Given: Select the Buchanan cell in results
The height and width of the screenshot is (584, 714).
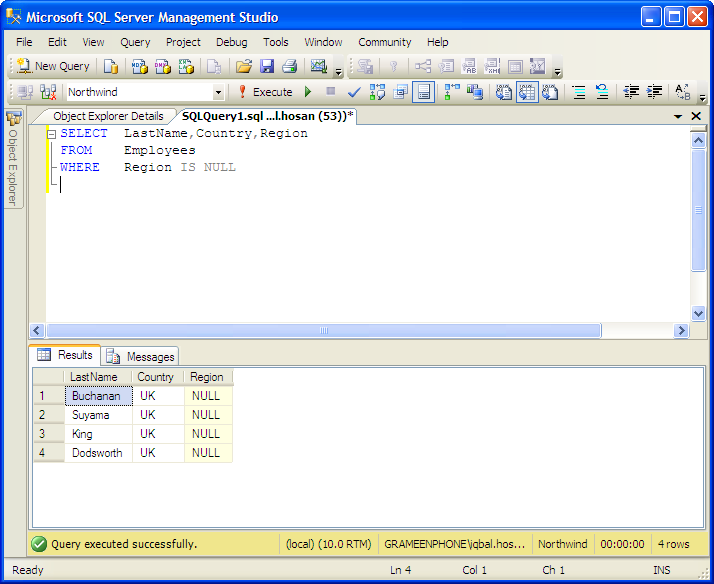Looking at the screenshot, I should tap(99, 396).
